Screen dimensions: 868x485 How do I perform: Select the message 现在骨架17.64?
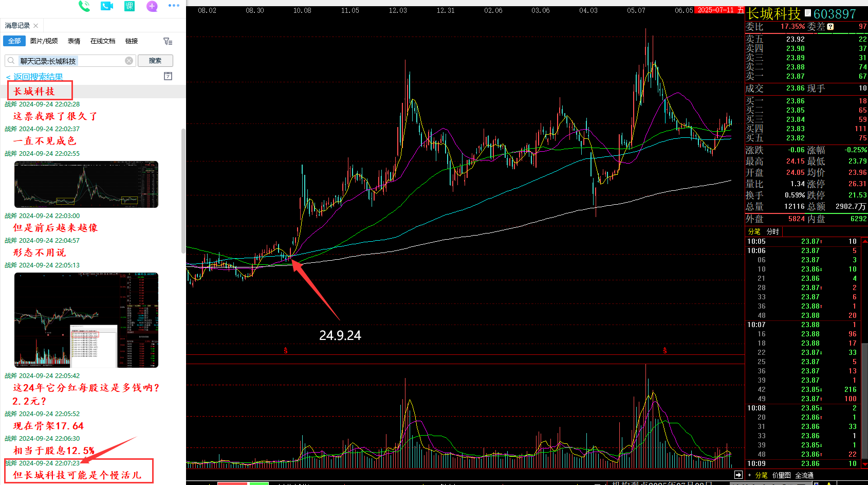[48, 426]
